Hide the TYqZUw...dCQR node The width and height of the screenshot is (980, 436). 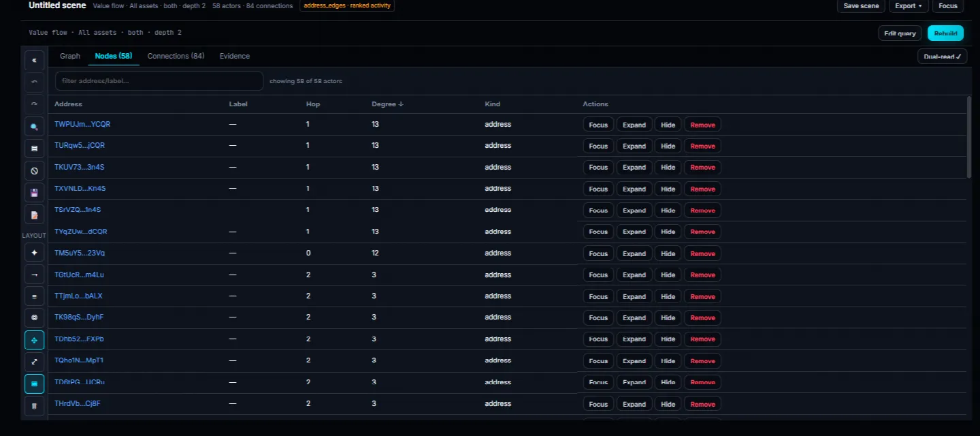(x=668, y=232)
